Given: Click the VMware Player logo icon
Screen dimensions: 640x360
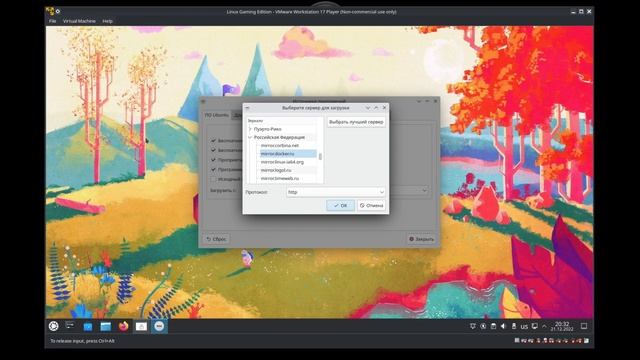Looking at the screenshot, I should tap(50, 11).
